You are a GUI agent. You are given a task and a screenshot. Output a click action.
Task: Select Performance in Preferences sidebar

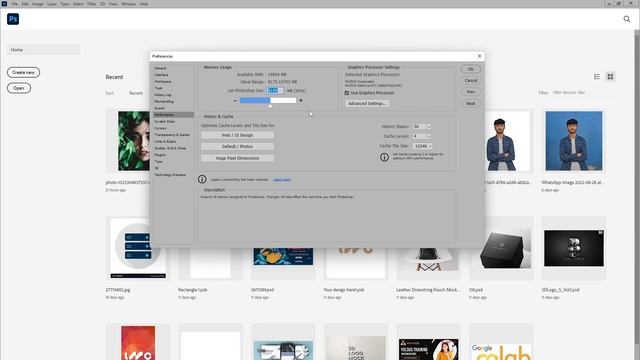point(173,115)
